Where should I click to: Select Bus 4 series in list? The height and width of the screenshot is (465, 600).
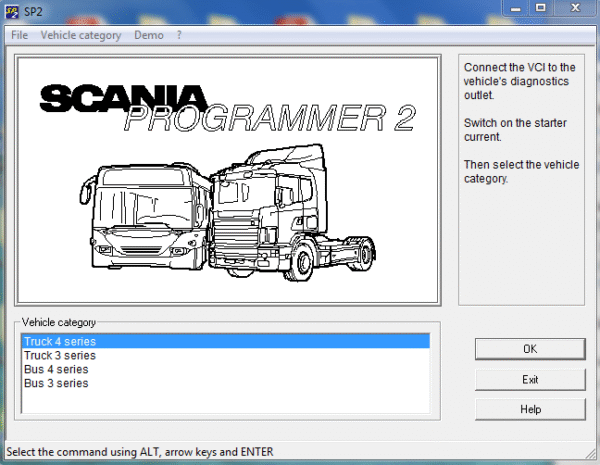point(225,369)
